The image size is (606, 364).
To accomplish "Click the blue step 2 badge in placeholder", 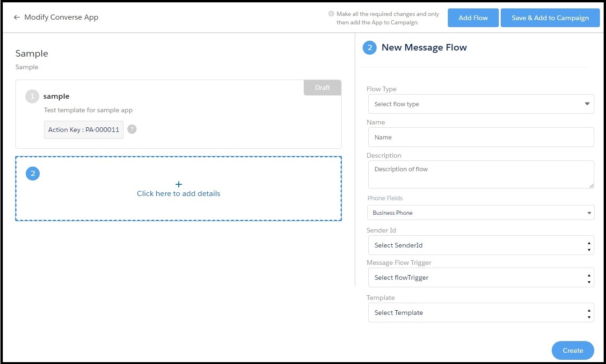I will pos(33,174).
